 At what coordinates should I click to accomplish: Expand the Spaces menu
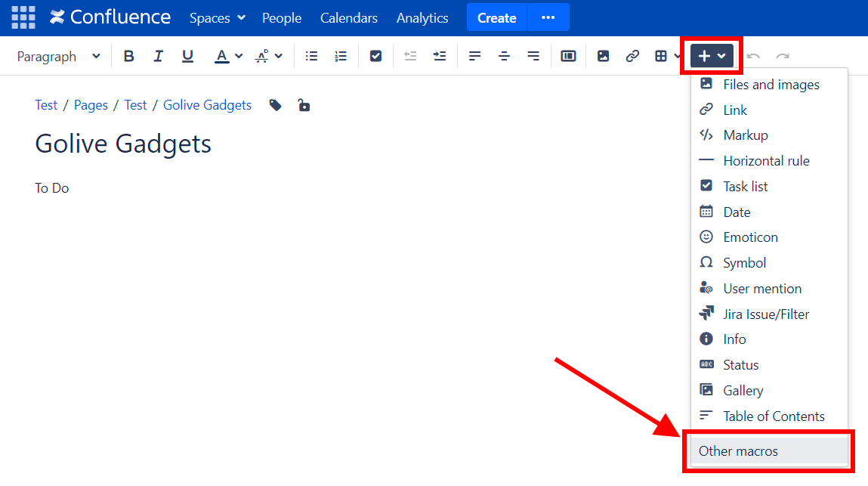click(x=218, y=17)
